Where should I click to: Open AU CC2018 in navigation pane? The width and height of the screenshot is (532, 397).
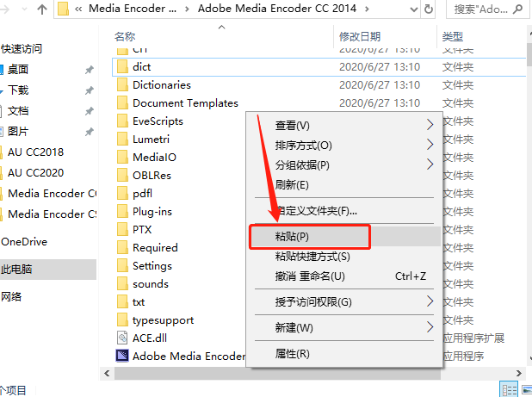(x=35, y=152)
